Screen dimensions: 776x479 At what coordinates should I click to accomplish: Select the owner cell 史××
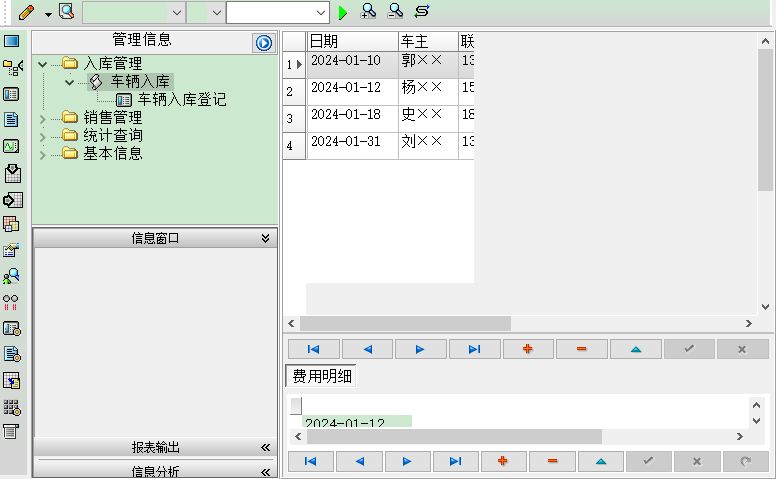[x=429, y=119]
